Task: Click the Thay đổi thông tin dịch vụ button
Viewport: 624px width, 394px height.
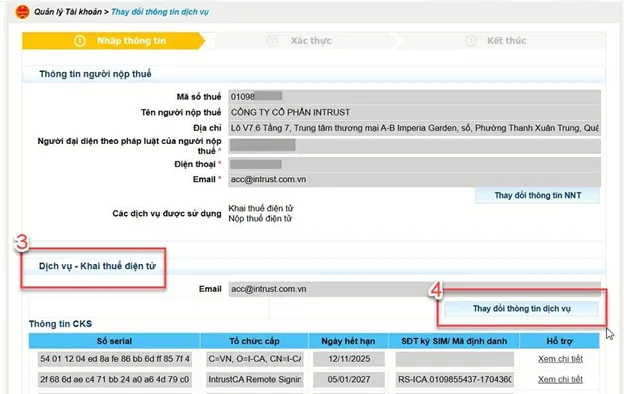Action: coord(521,309)
